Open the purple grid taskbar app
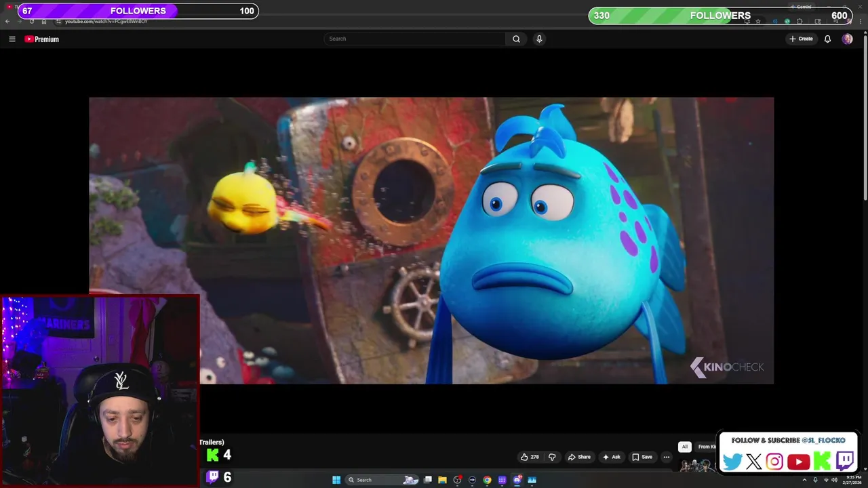 tap(502, 480)
